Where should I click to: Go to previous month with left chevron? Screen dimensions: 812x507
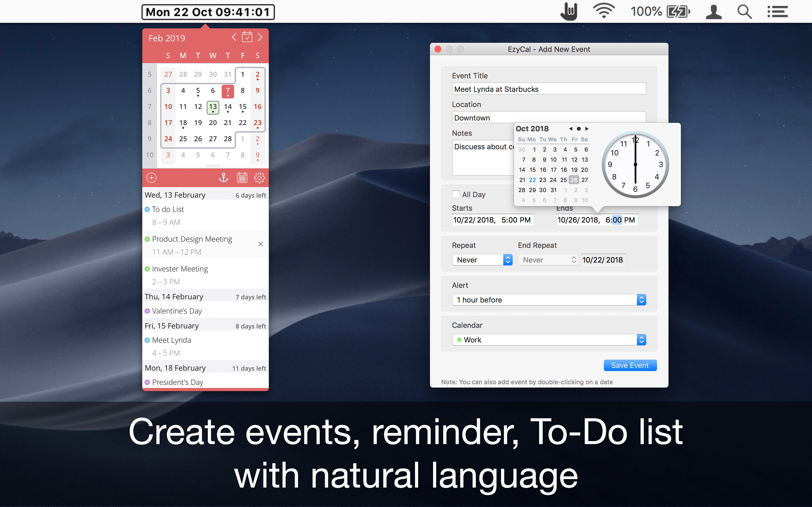coord(234,37)
